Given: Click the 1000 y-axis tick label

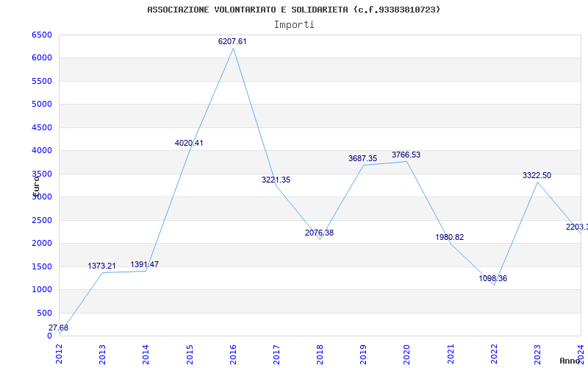Looking at the screenshot, I should [42, 289].
